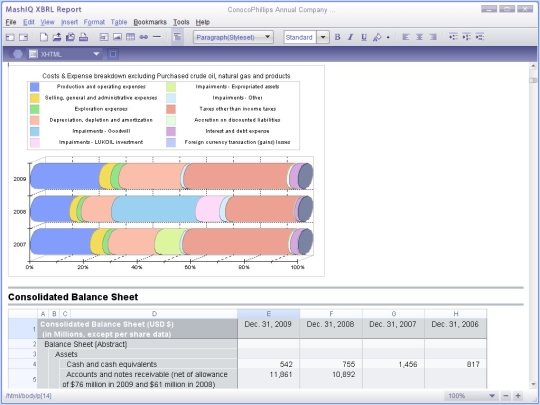The height and width of the screenshot is (405, 540).
Task: Select column D header in balance sheet
Action: (x=154, y=314)
